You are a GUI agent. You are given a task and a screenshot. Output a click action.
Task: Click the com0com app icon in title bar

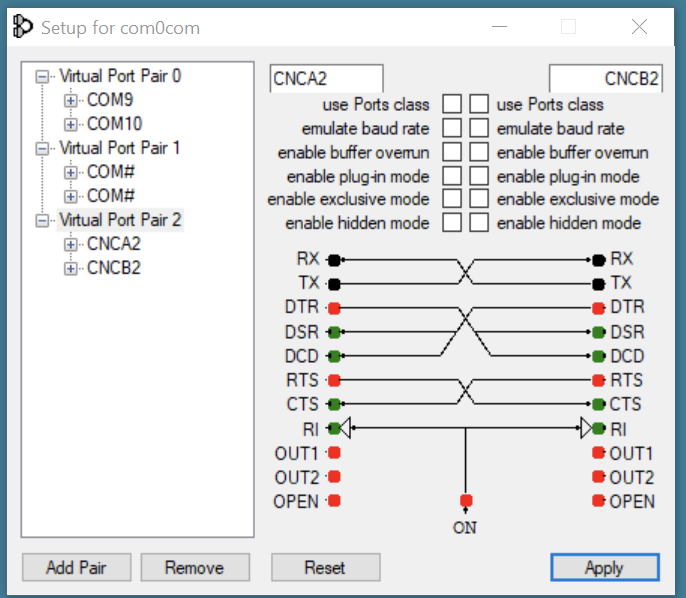click(22, 27)
